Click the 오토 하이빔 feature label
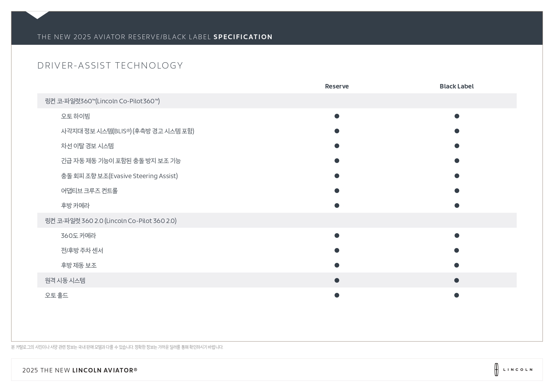The height and width of the screenshot is (392, 554). click(75, 116)
